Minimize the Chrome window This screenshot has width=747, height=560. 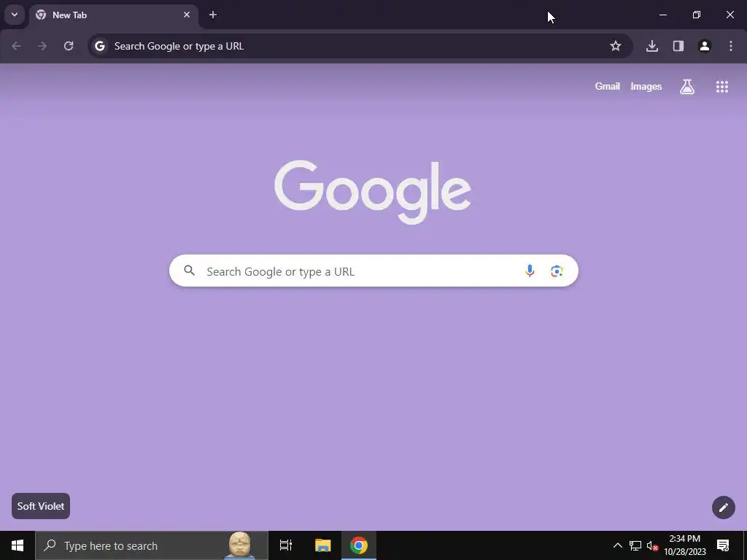pyautogui.click(x=662, y=15)
